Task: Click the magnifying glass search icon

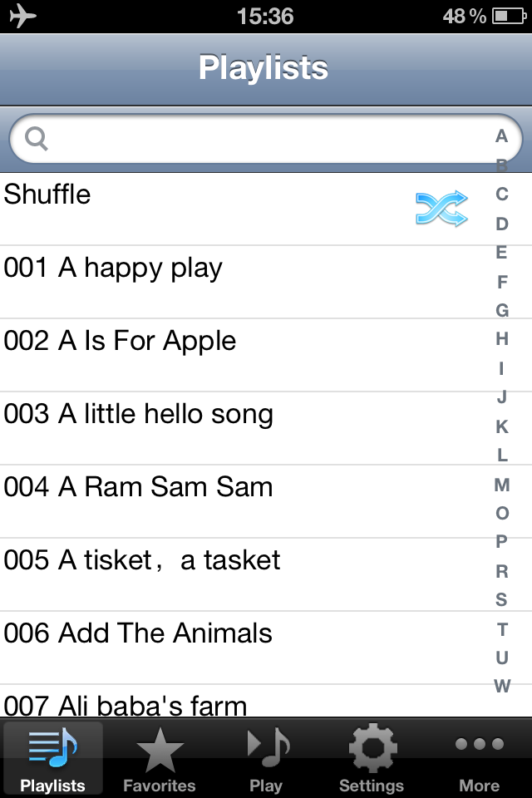Action: pos(37,139)
